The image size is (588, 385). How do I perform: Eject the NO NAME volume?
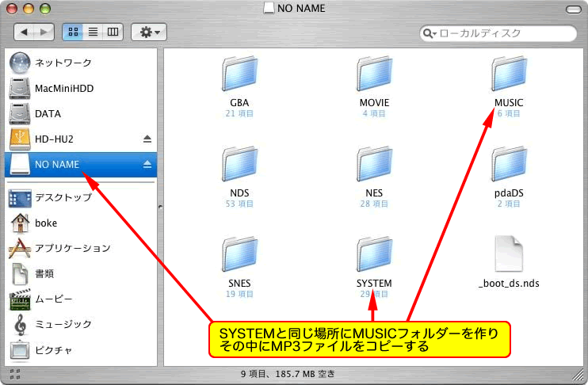click(x=147, y=164)
